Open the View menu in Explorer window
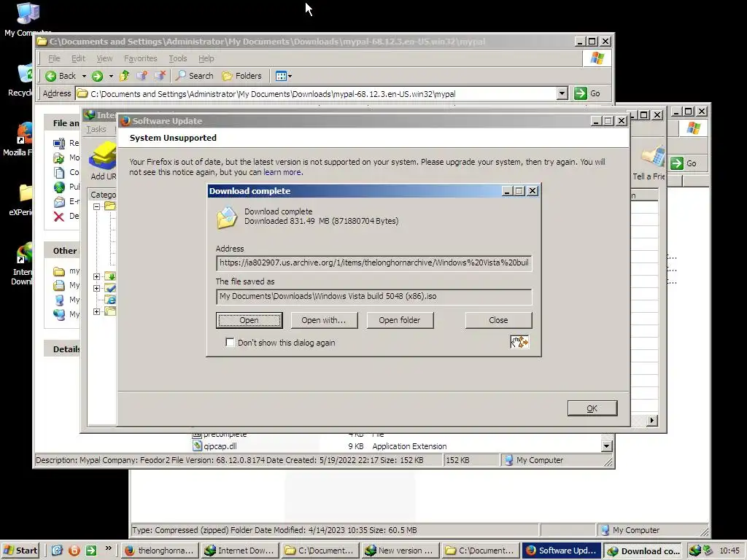 [104, 58]
